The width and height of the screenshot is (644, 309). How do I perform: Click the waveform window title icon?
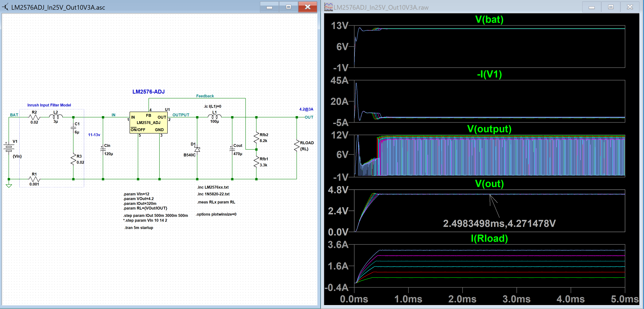(x=329, y=7)
